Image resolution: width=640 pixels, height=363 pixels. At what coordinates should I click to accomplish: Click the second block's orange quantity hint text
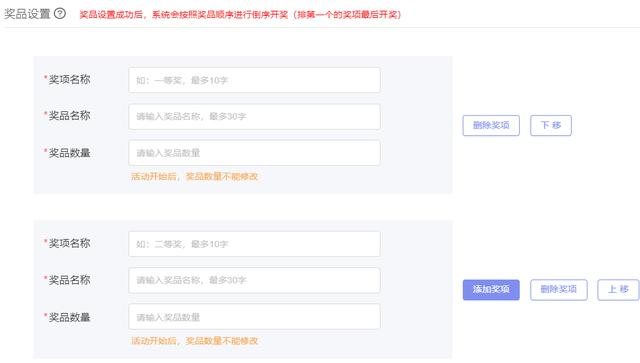pyautogui.click(x=194, y=341)
